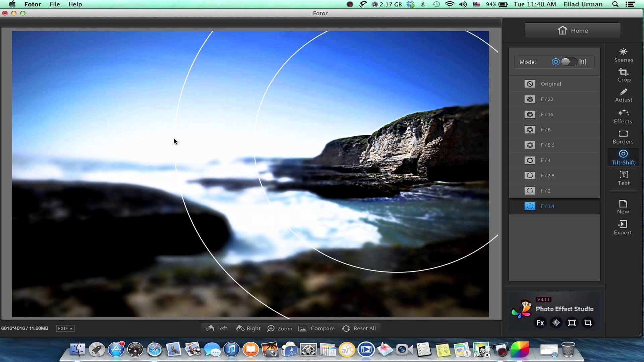Expand the EXIF data dropdown

point(65,328)
